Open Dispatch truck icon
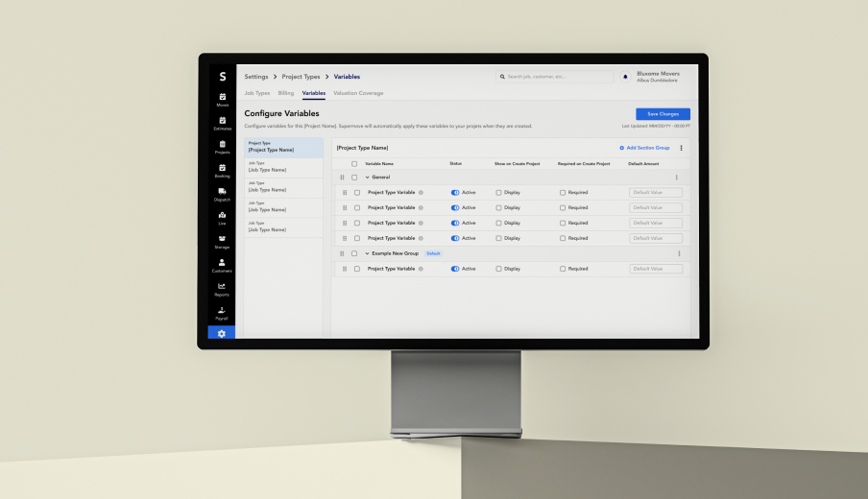The height and width of the screenshot is (499, 868). click(x=222, y=191)
